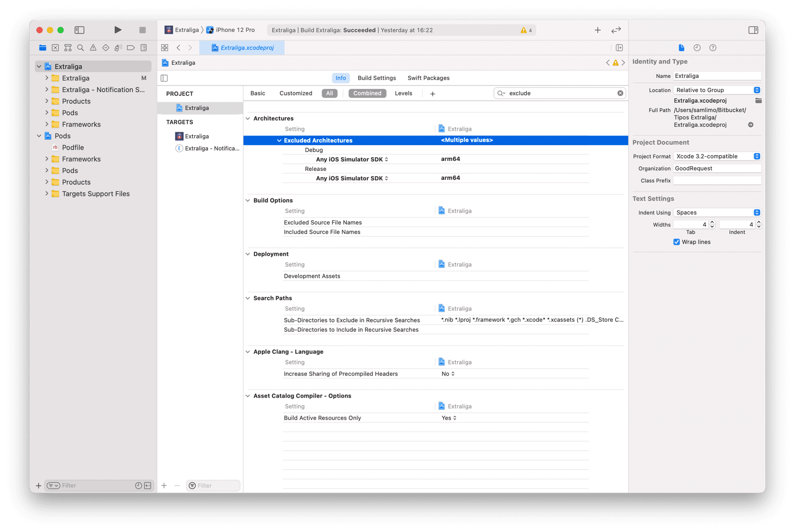
Task: Open the Library with the plus button
Action: tap(598, 30)
